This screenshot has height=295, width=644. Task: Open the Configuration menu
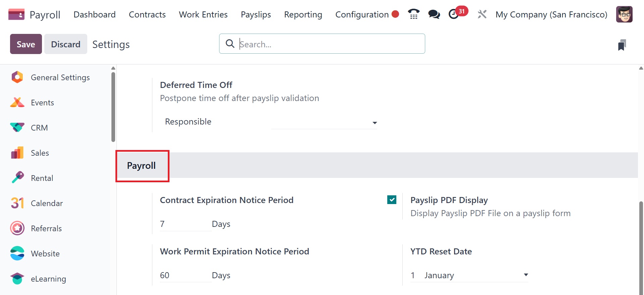pyautogui.click(x=362, y=14)
